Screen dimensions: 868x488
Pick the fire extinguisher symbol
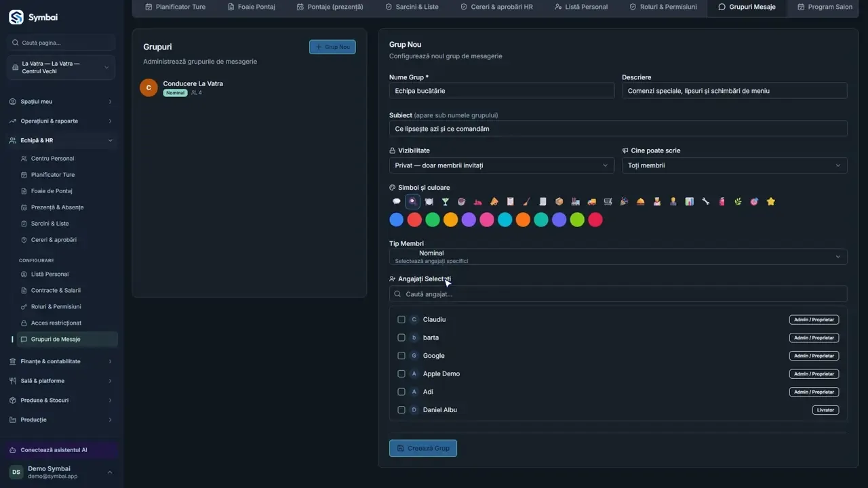[722, 201]
